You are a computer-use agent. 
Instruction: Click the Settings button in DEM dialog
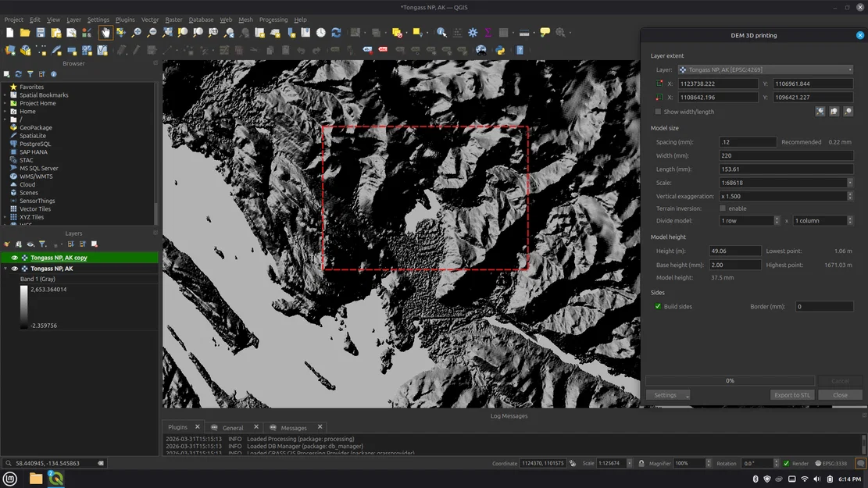click(667, 395)
